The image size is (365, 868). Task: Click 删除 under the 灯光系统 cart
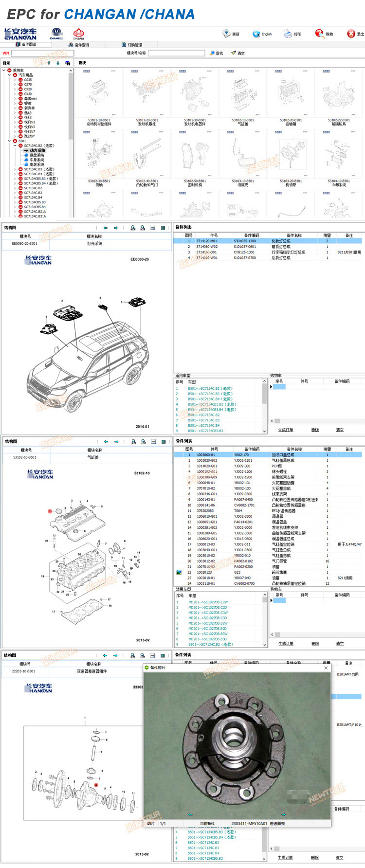coord(315,430)
